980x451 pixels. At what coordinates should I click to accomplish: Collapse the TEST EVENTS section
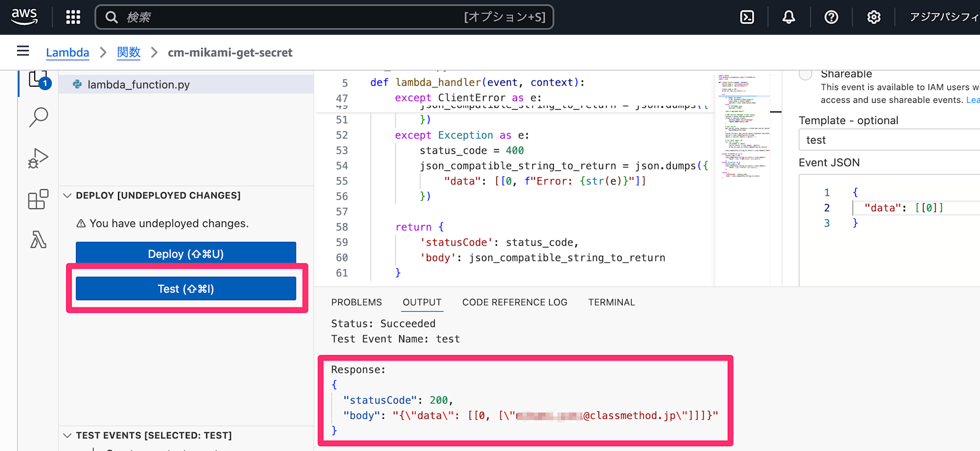tap(68, 435)
